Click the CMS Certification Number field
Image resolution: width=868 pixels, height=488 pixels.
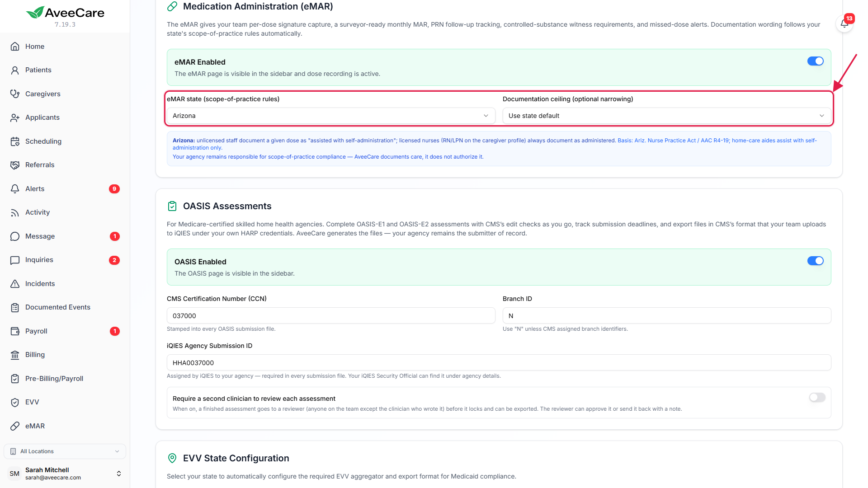coord(331,315)
